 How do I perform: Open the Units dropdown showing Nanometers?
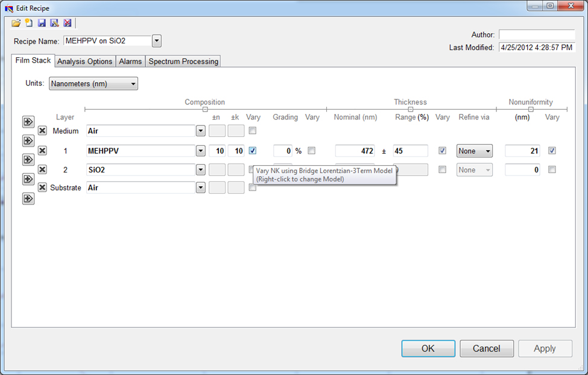[93, 84]
